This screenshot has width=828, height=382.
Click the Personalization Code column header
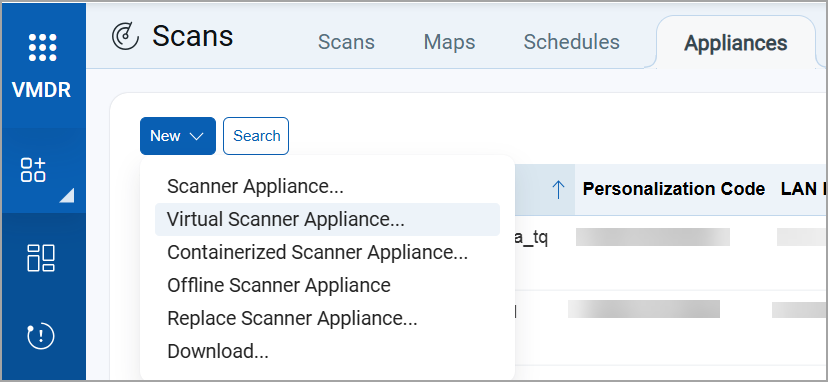point(674,189)
